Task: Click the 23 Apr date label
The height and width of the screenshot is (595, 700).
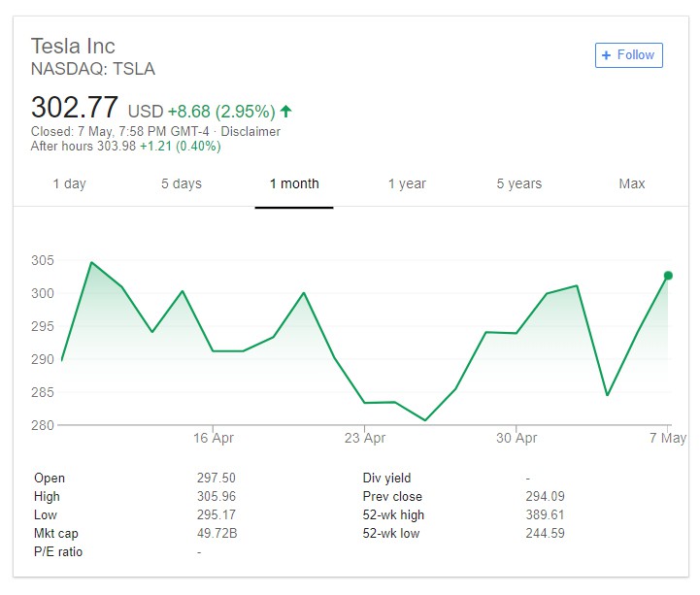Action: click(x=365, y=439)
